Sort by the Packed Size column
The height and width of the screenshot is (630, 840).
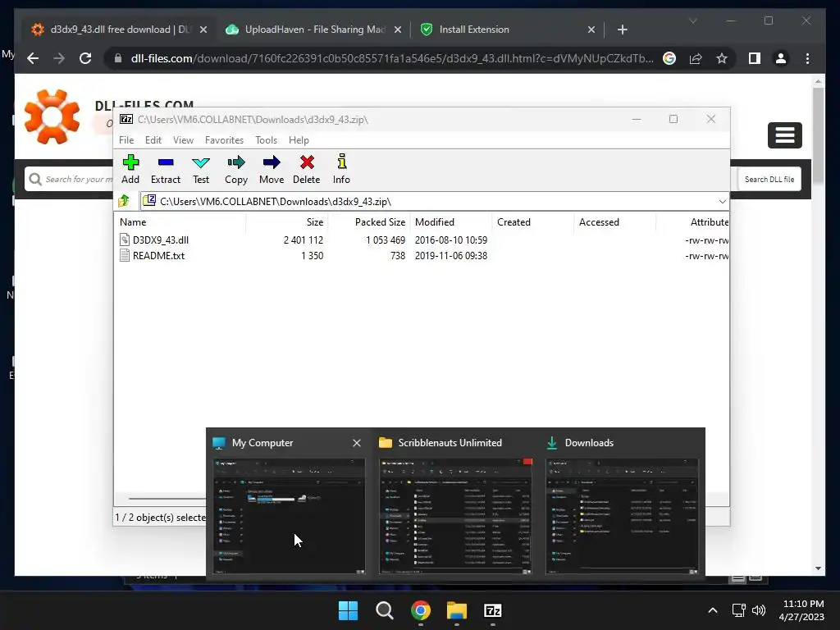[x=368, y=221]
